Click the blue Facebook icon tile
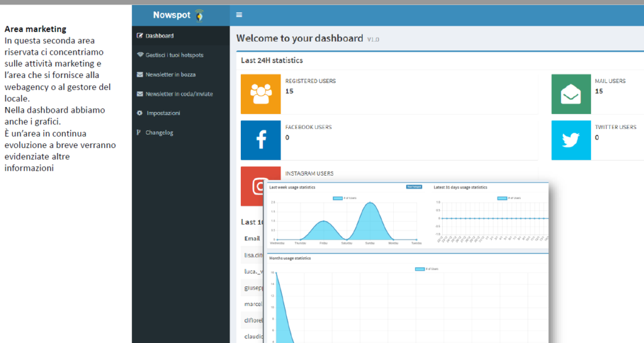This screenshot has height=343, width=644. coord(260,140)
